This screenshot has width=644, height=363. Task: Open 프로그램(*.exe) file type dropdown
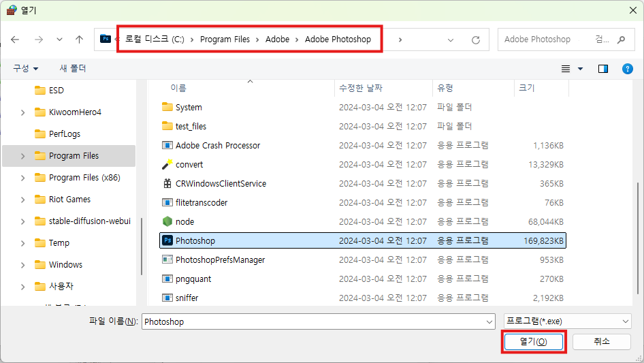click(567, 321)
